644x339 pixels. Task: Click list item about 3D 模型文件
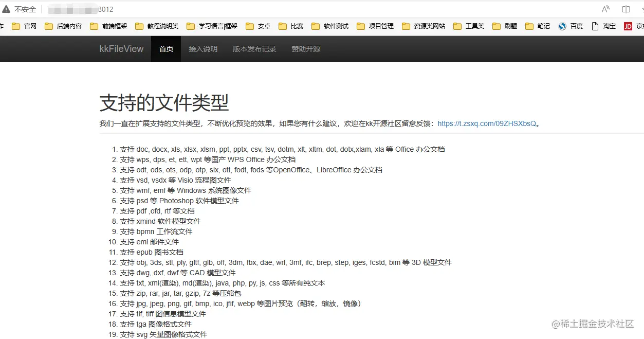[x=286, y=262]
